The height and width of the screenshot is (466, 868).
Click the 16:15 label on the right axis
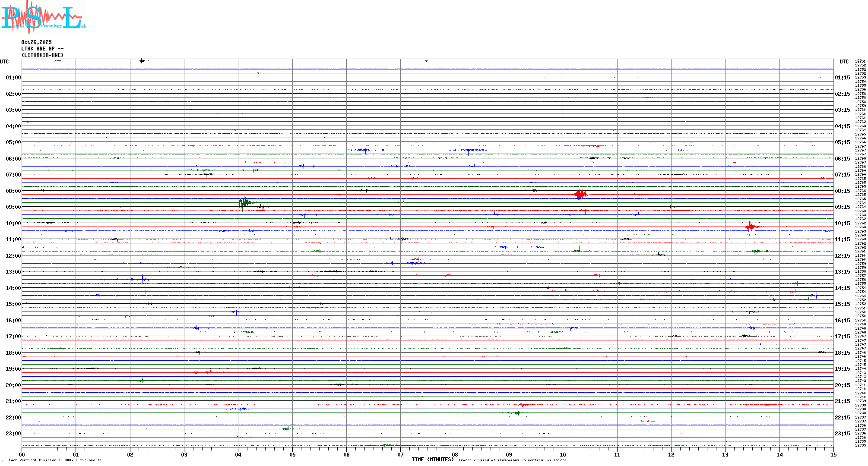842,321
